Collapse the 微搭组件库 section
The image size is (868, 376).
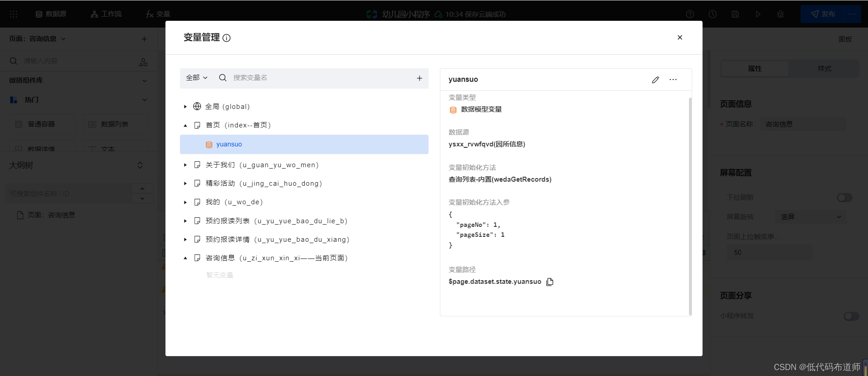click(145, 80)
